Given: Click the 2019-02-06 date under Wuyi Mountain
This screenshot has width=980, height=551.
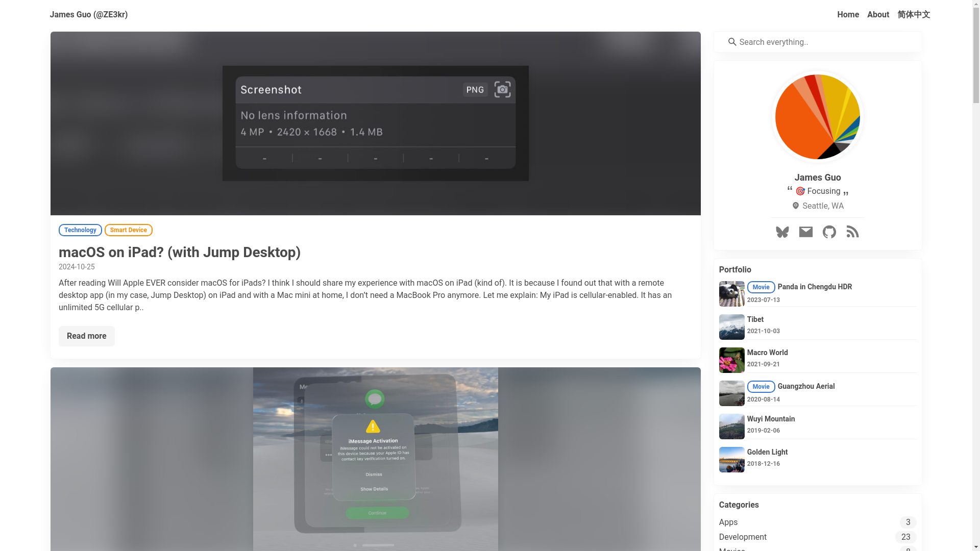Looking at the screenshot, I should click(764, 431).
